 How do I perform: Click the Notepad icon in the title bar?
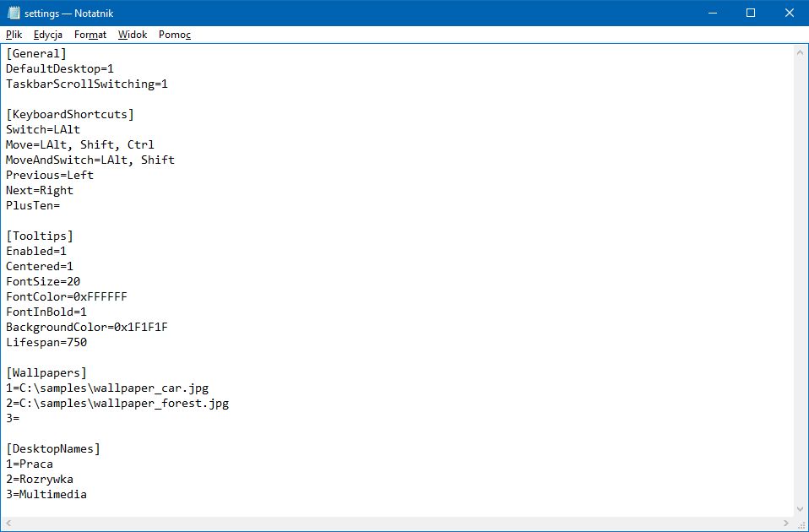coord(14,13)
